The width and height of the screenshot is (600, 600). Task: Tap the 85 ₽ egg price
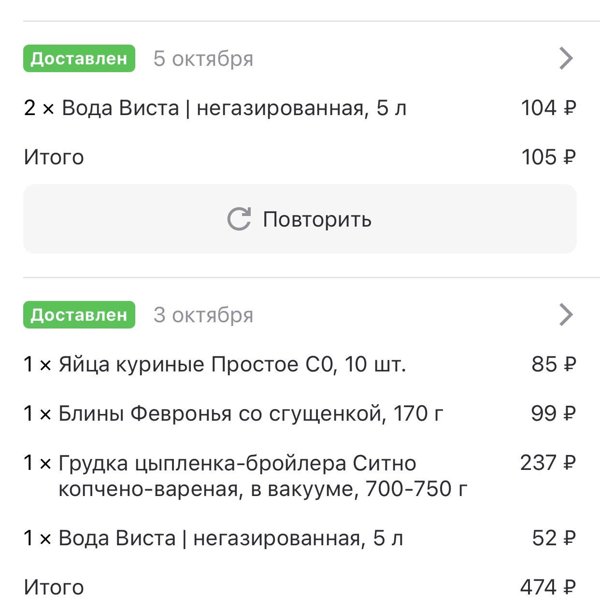[554, 364]
